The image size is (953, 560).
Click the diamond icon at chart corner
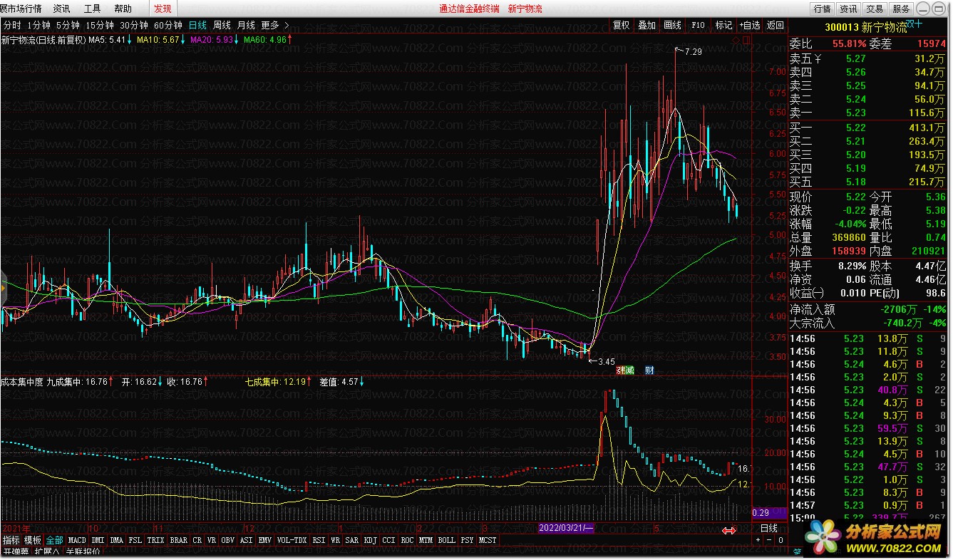tap(737, 40)
